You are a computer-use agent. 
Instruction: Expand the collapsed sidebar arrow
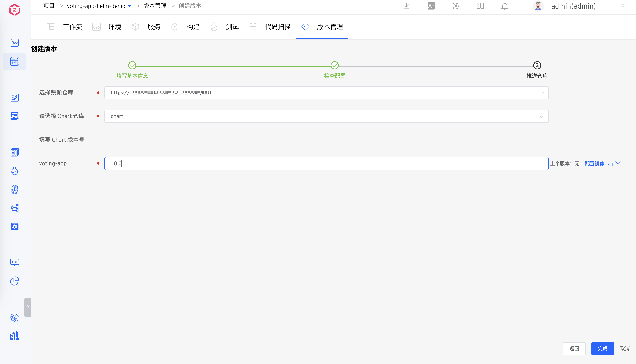pos(28,307)
